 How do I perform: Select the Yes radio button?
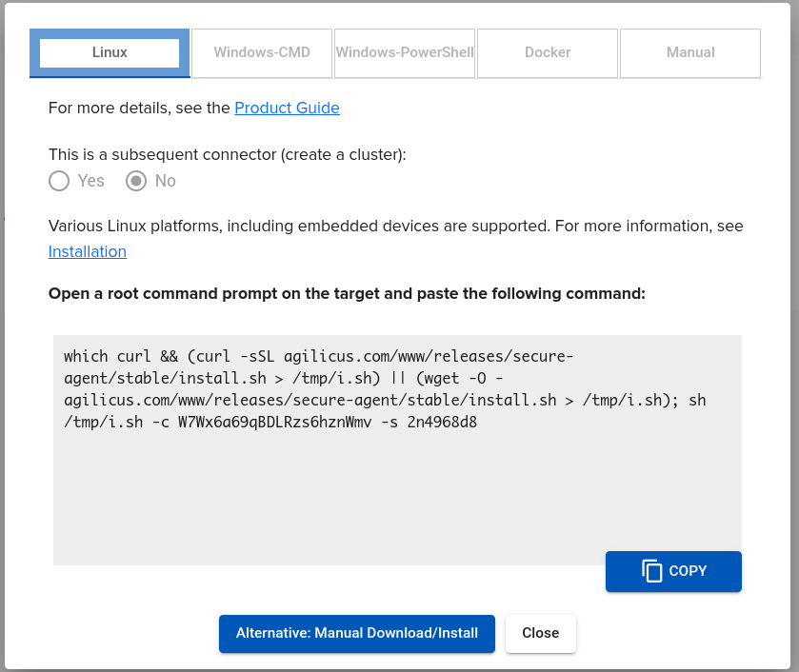(x=59, y=181)
